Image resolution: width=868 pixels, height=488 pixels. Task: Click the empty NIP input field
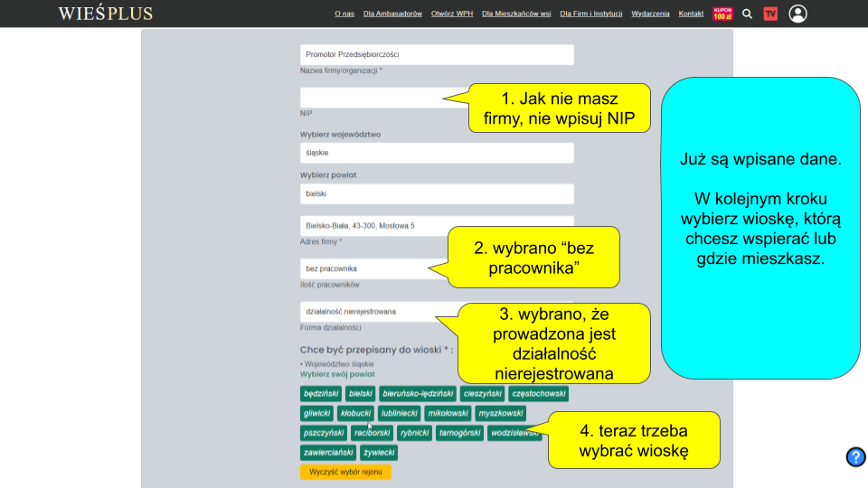coord(380,97)
